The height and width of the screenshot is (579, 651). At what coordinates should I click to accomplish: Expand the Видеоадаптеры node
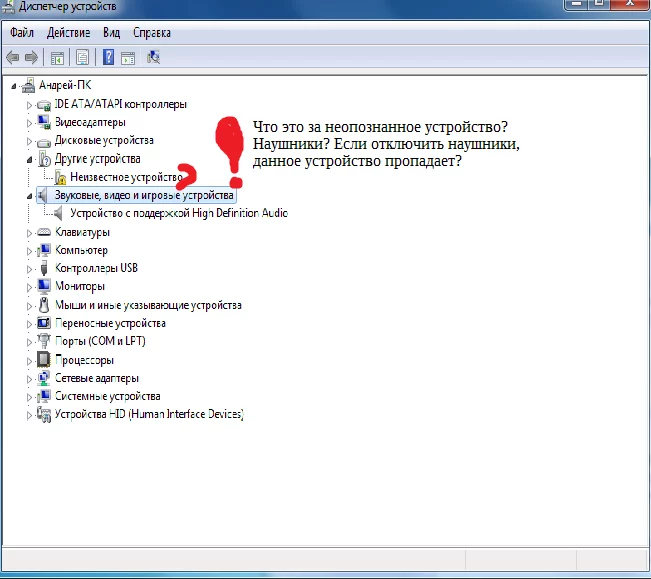[29, 123]
